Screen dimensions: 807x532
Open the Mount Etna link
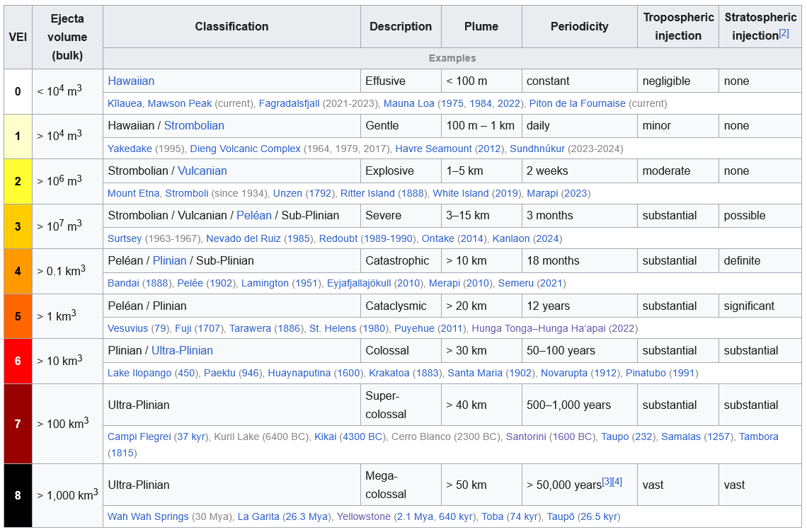pos(133,193)
